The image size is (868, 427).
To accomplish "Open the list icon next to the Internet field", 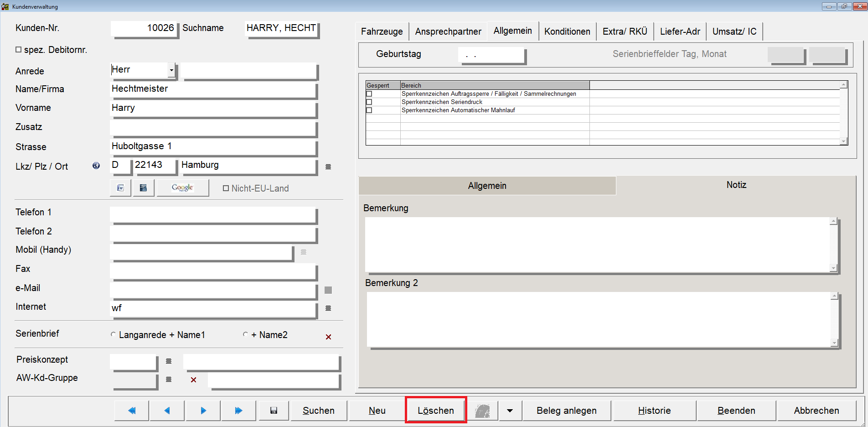I will [328, 308].
